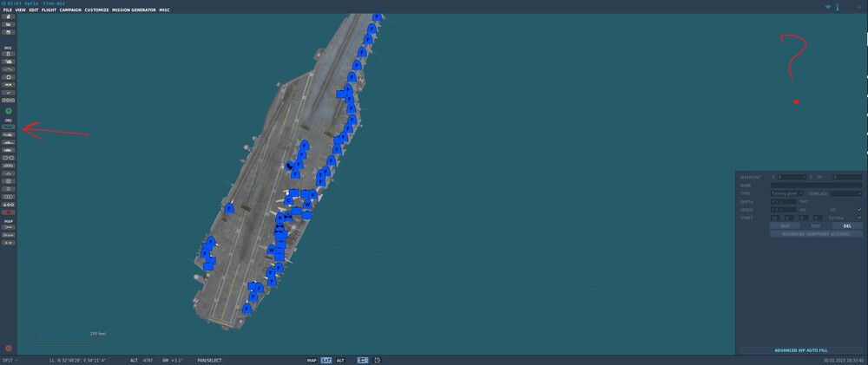Screen dimensions: 868x365
Task: Click the DEL waypoint button
Action: point(847,225)
